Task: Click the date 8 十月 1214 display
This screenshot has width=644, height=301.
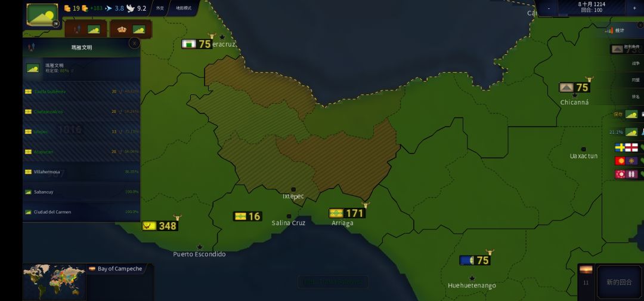Action: (592, 4)
